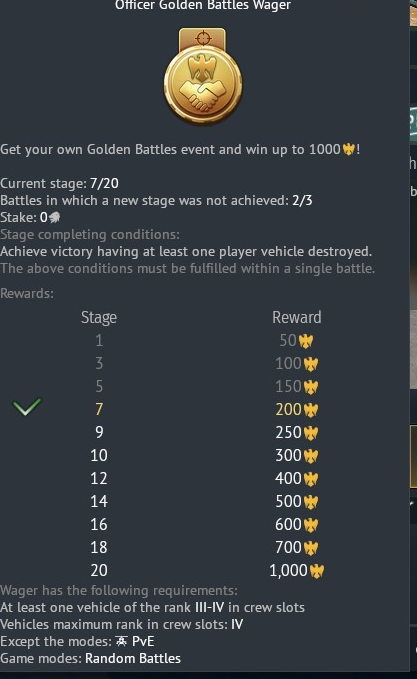The image size is (417, 679).
Task: Click the silver lion icon next to Stake
Action: point(55,217)
